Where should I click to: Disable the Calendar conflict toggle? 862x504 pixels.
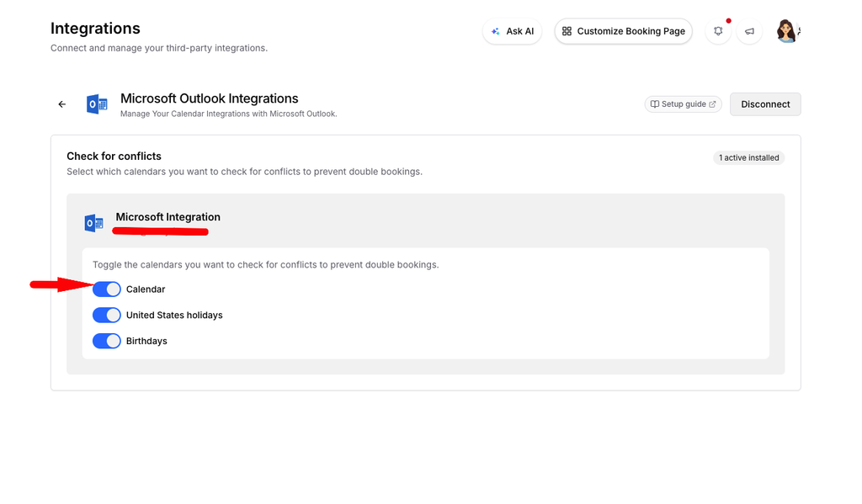[x=107, y=289]
